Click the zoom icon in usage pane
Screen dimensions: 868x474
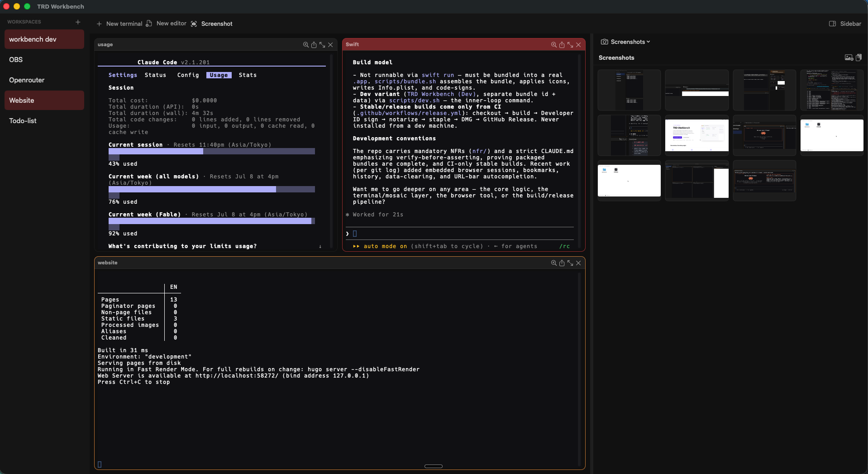pos(306,45)
